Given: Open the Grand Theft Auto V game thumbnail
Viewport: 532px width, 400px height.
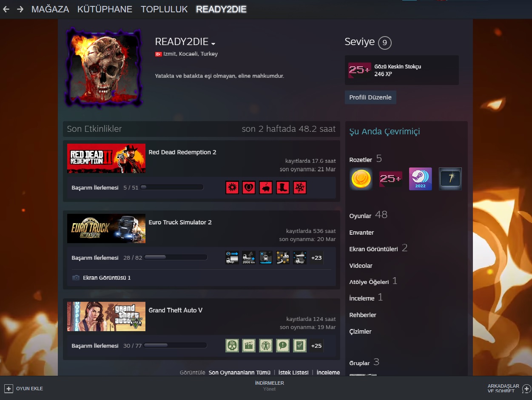Looking at the screenshot, I should pos(106,316).
